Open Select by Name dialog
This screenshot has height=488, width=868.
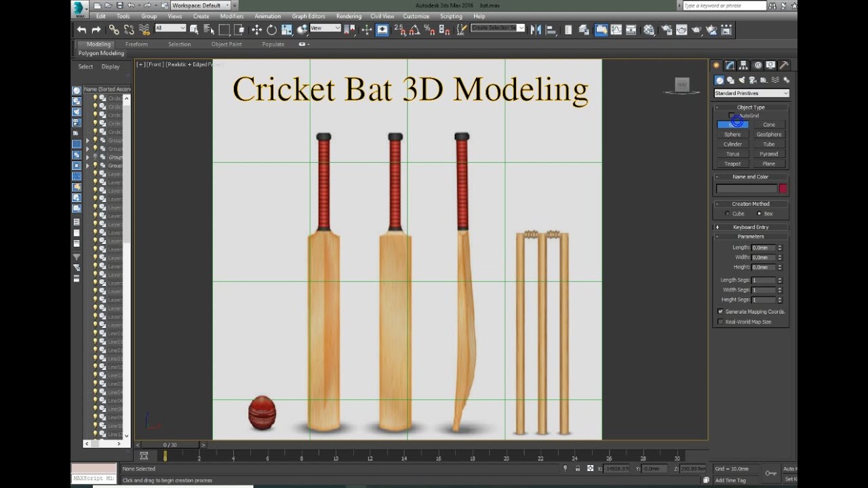[x=209, y=30]
